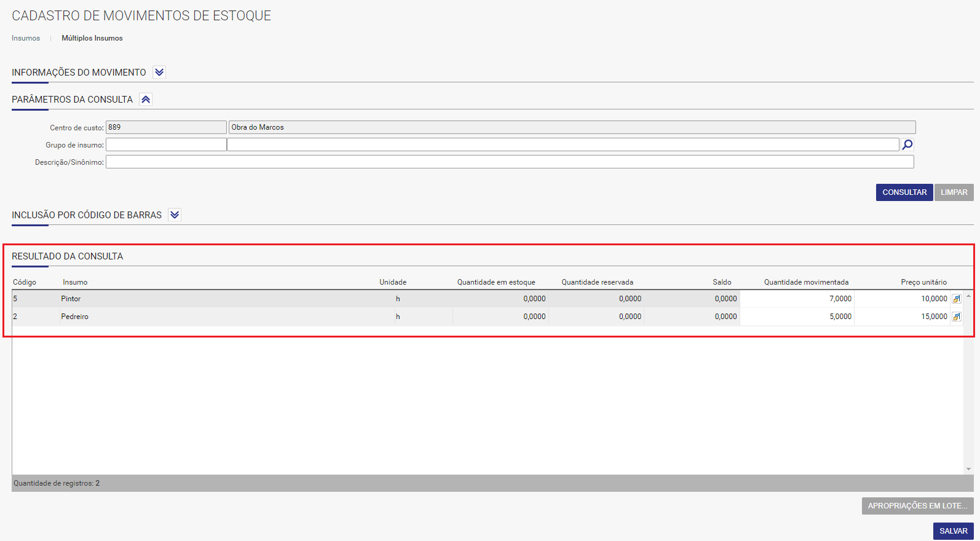Open apportionment icon in Pedreiro row
The width and height of the screenshot is (980, 541).
[957, 317]
